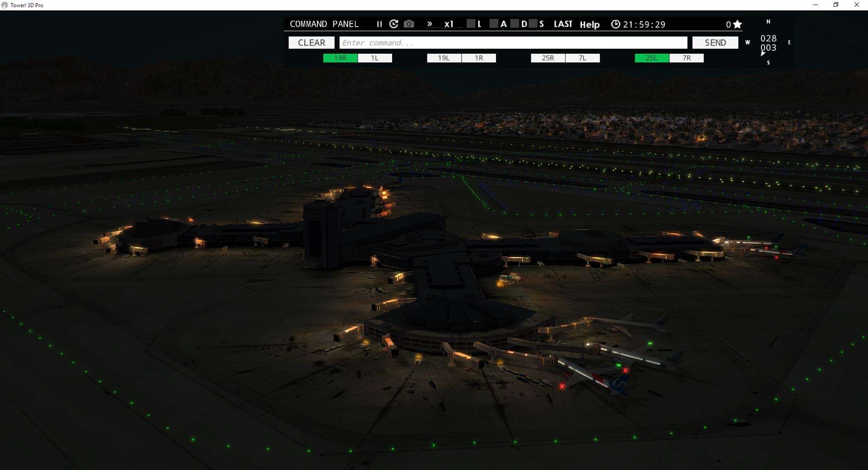Deactivate runway 19R
This screenshot has height=470, width=868.
(340, 58)
